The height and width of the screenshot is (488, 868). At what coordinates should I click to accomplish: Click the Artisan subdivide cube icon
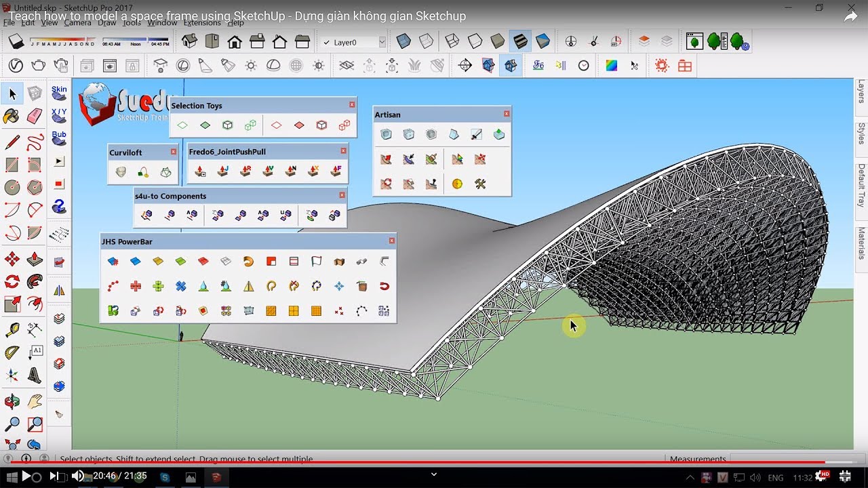pos(386,134)
